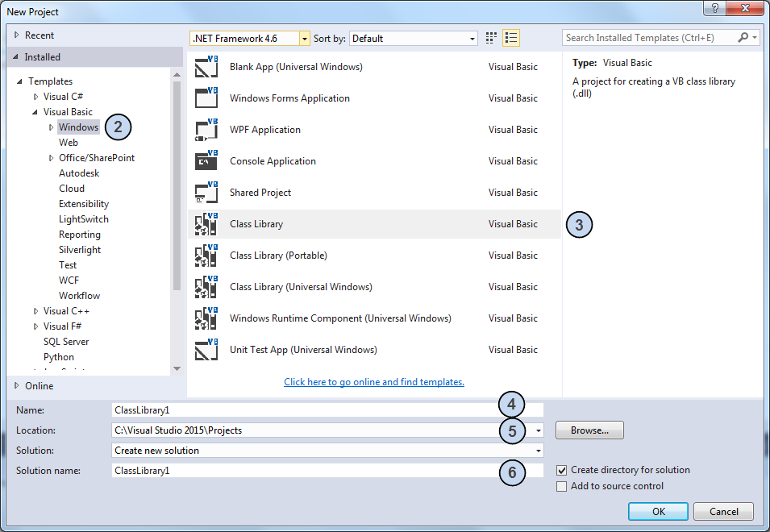Select the Windows Forms Application name
Image resolution: width=770 pixels, height=532 pixels.
[x=289, y=98]
